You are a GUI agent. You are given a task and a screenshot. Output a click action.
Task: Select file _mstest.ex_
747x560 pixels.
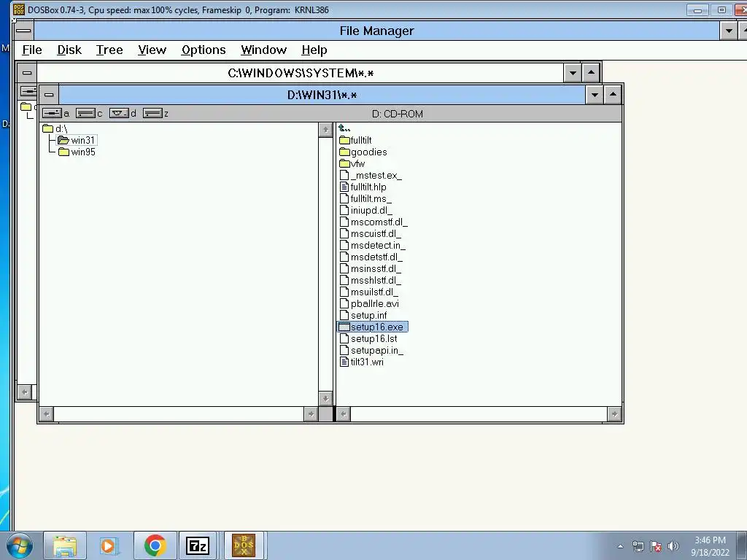(x=371, y=175)
